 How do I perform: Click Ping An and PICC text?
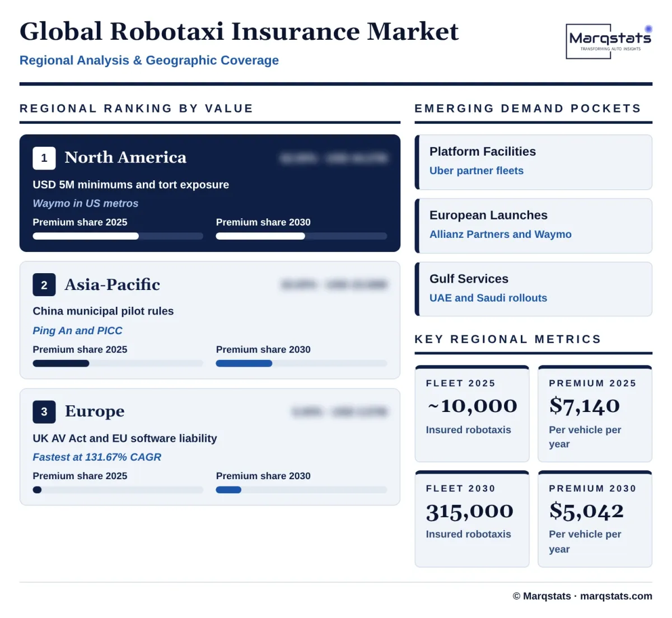(x=77, y=330)
